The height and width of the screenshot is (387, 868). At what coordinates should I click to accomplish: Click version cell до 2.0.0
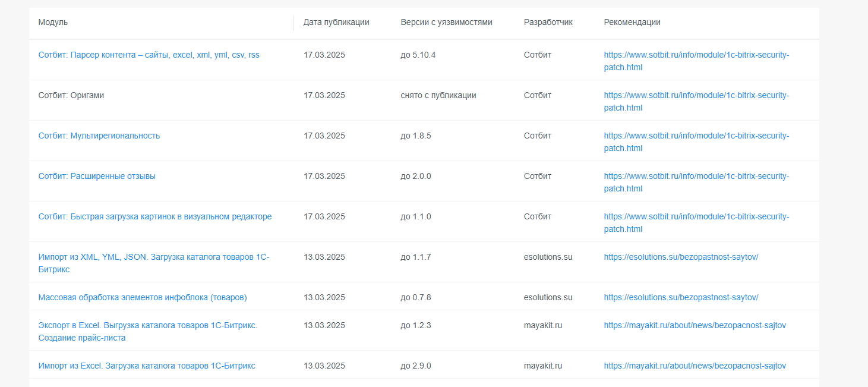(416, 176)
